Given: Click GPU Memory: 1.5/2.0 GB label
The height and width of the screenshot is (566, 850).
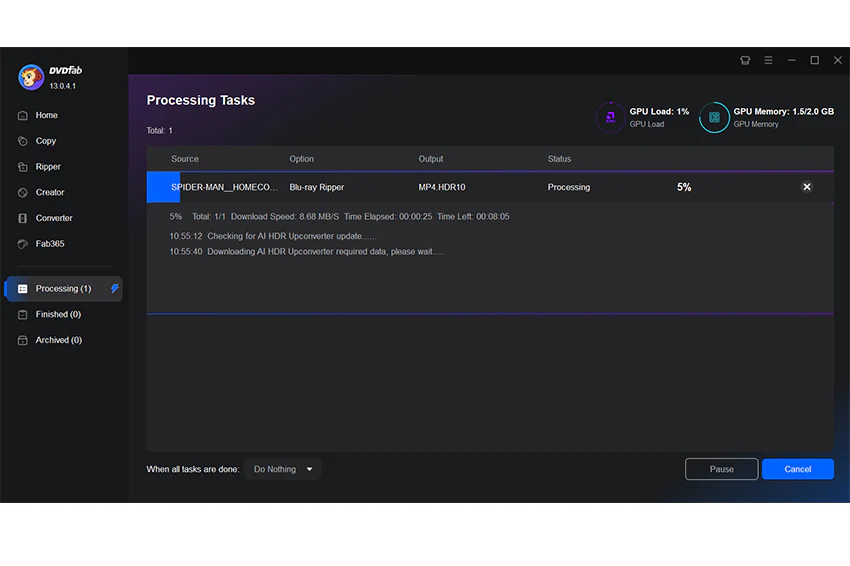Looking at the screenshot, I should click(783, 111).
